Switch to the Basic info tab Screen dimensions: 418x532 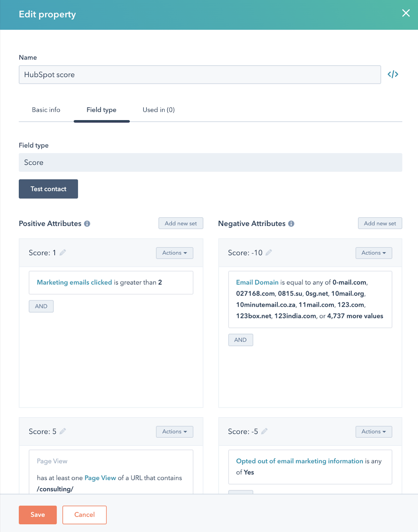pyautogui.click(x=46, y=110)
